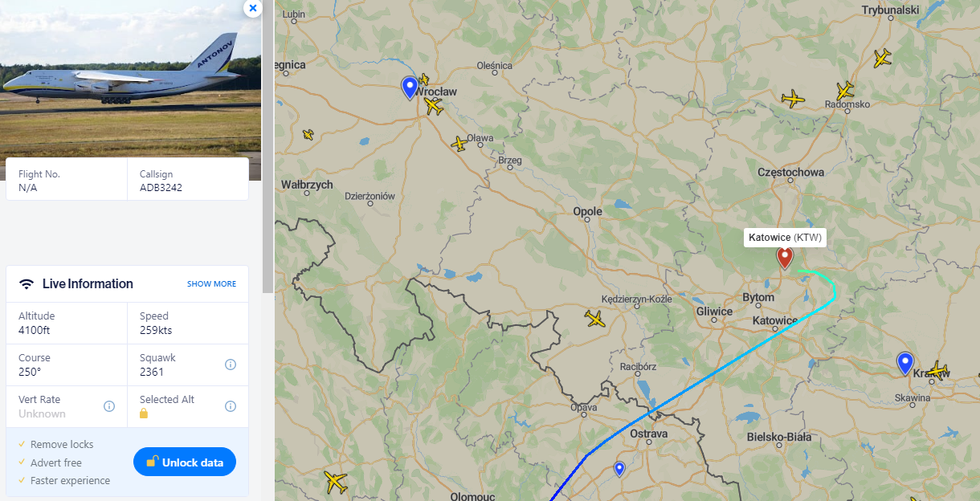Select the blue airport pin near Wrocław
The image size is (980, 501).
click(410, 88)
